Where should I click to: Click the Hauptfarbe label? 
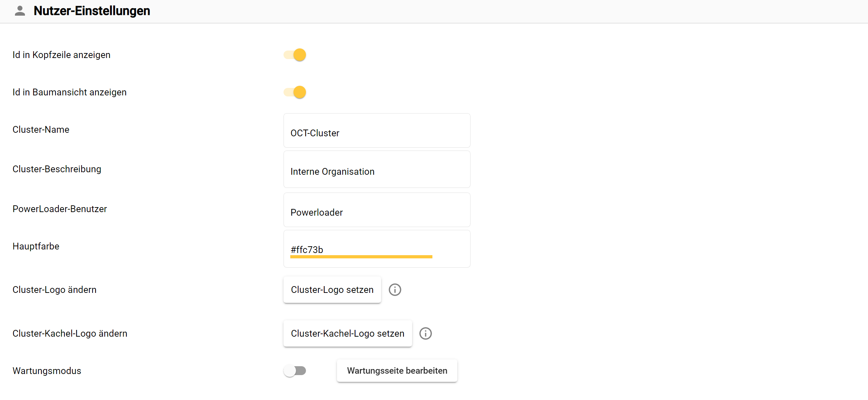[x=36, y=246]
